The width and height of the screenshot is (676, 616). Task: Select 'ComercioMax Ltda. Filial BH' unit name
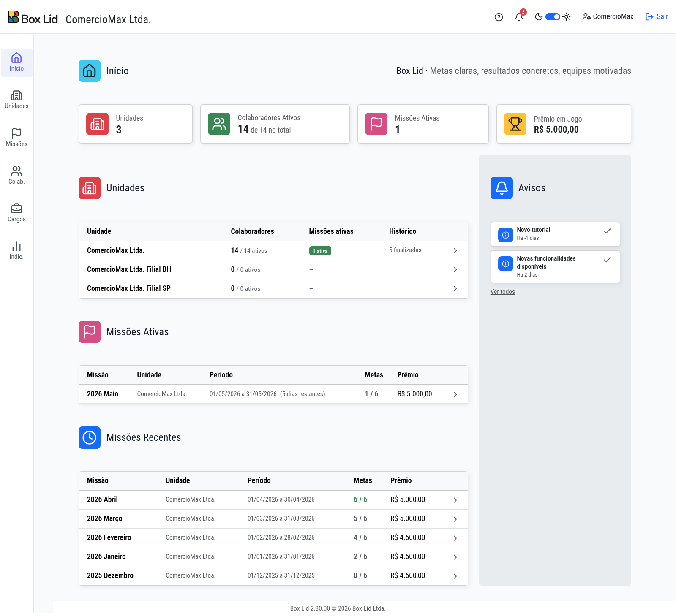(129, 269)
